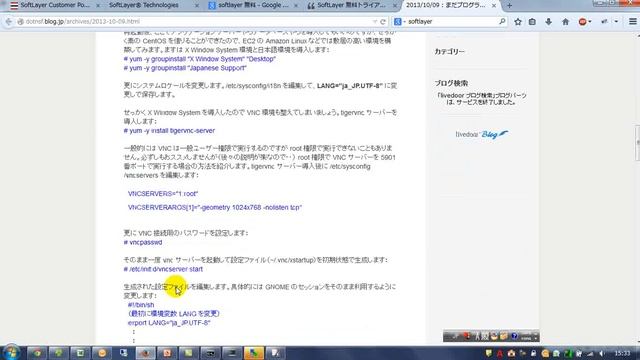Click the IME tools box icon on language bar
Image resolution: width=640 pixels, height=360 pixels.
click(504, 336)
